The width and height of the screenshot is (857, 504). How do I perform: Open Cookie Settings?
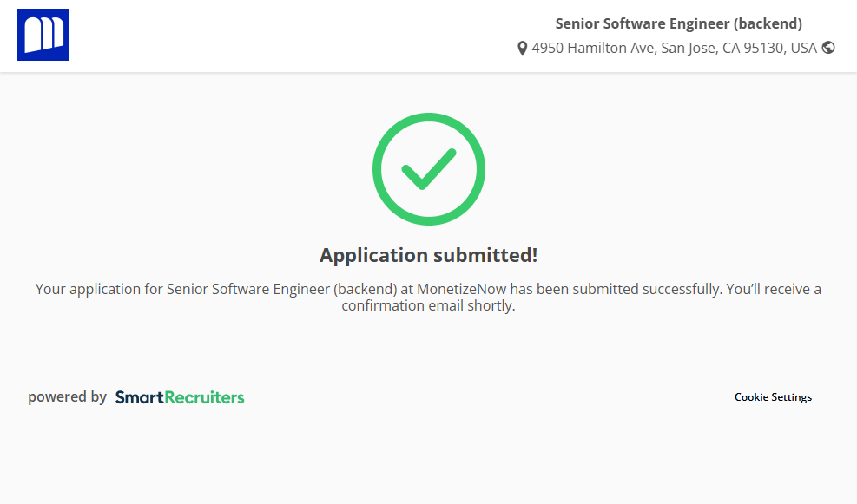pos(773,397)
